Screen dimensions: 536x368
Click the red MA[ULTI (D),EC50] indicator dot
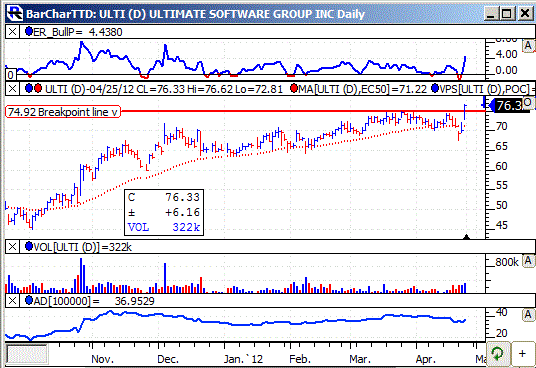pos(294,88)
